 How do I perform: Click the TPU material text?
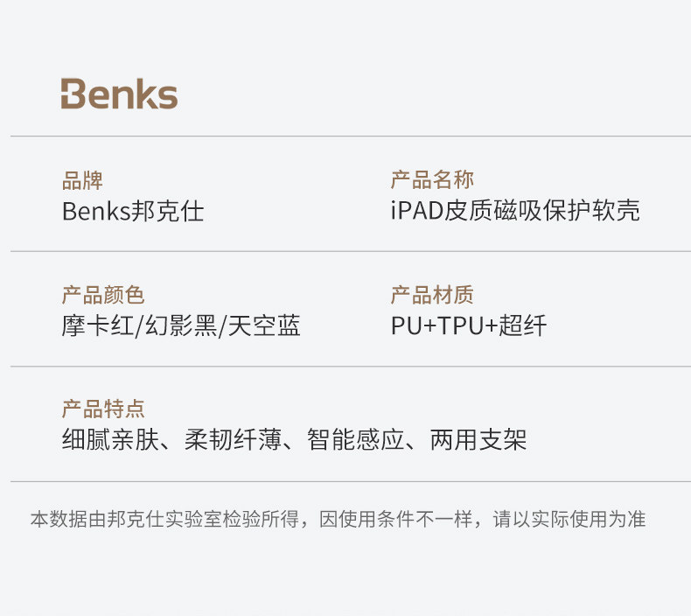(461, 325)
